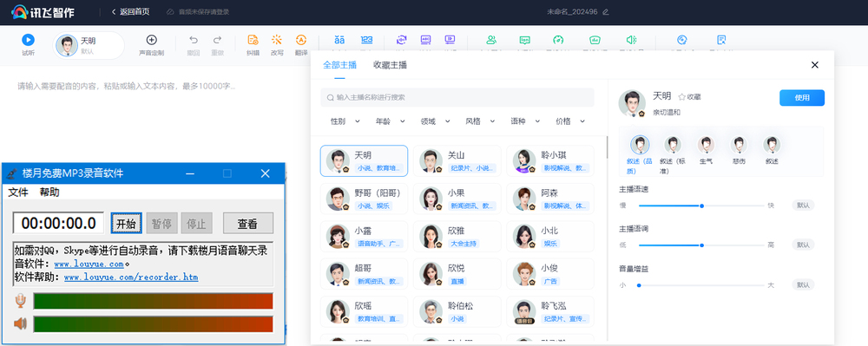The width and height of the screenshot is (868, 346).
Task: Select the 小果 anchor card
Action: pyautogui.click(x=457, y=199)
